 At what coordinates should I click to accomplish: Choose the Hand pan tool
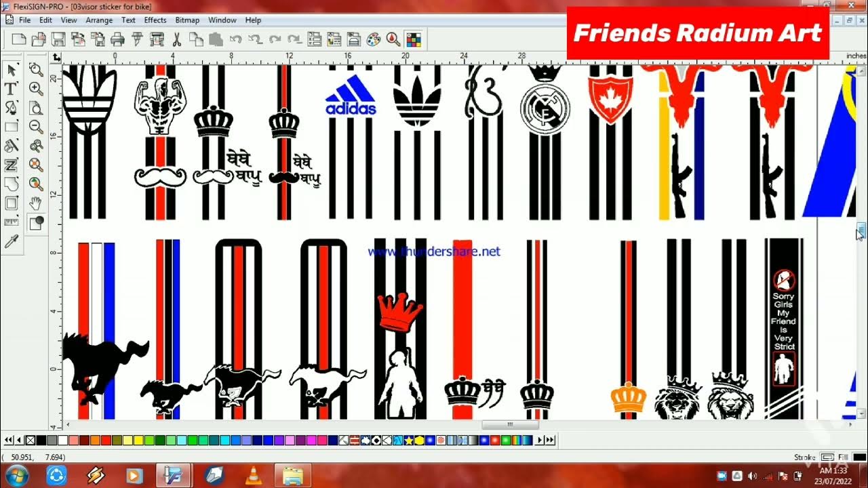pos(36,203)
